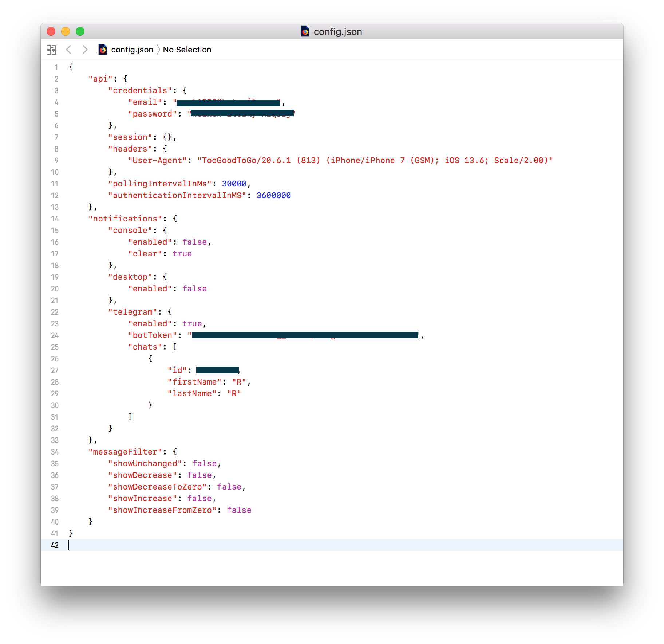Navigate forward using the right chevron icon
Screen dimensions: 664x644
click(85, 50)
